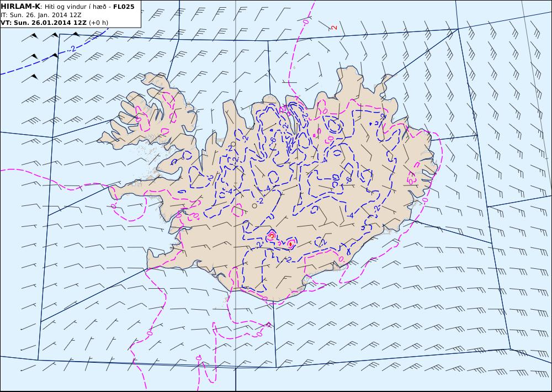
Task: Select the '(+0 h)' forecast offset text
Action: click(x=99, y=23)
